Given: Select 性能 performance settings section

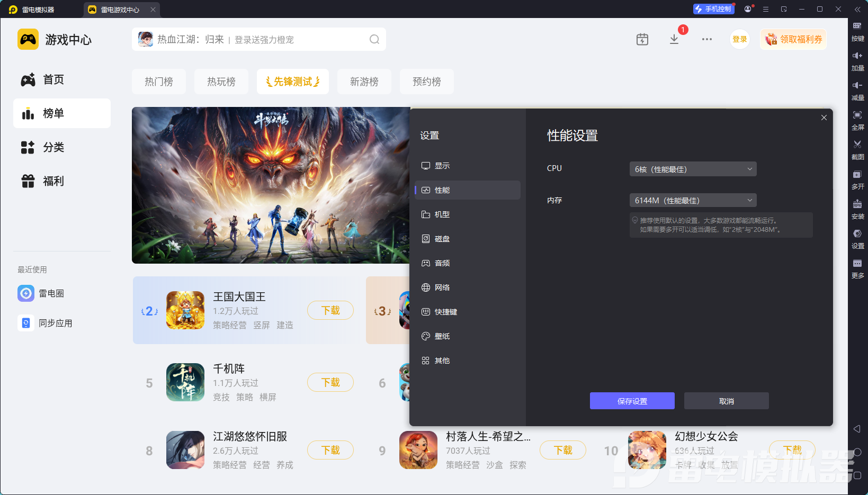Looking at the screenshot, I should (468, 190).
